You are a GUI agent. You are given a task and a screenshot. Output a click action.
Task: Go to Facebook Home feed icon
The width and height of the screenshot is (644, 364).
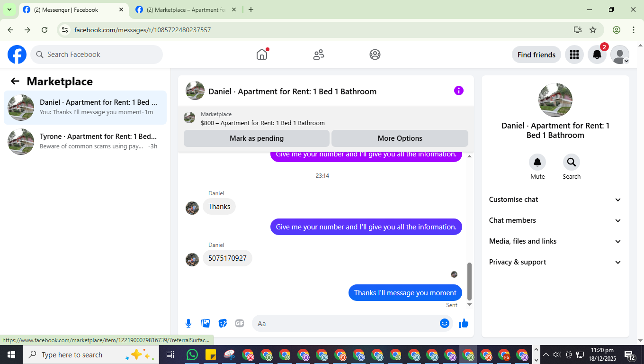262,55
